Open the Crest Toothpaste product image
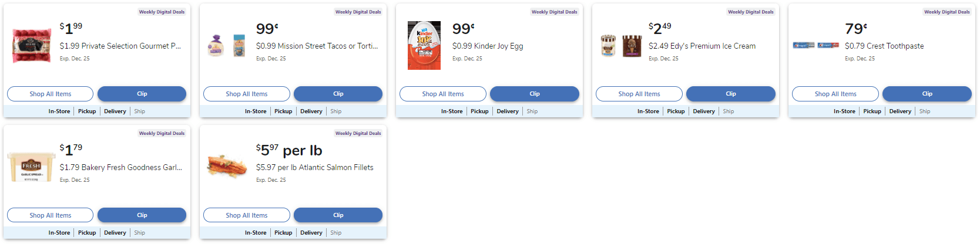 [x=817, y=45]
